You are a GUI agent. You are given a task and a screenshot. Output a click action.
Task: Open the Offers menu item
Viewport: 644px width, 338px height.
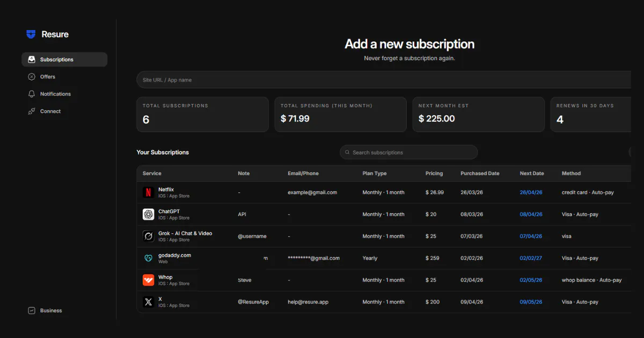(x=64, y=77)
